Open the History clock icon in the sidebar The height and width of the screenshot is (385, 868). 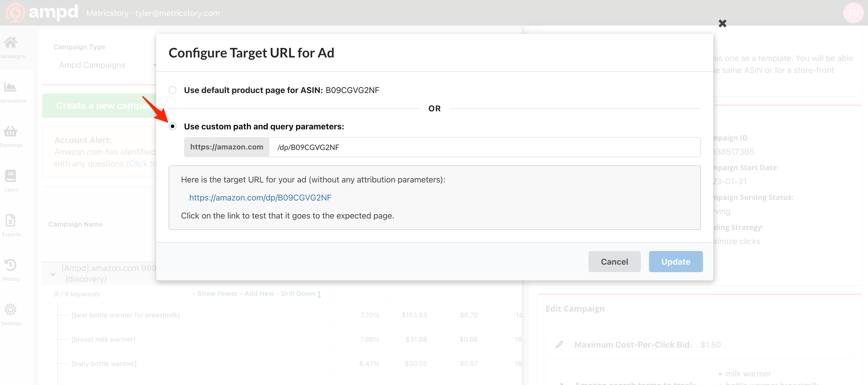pos(11,265)
